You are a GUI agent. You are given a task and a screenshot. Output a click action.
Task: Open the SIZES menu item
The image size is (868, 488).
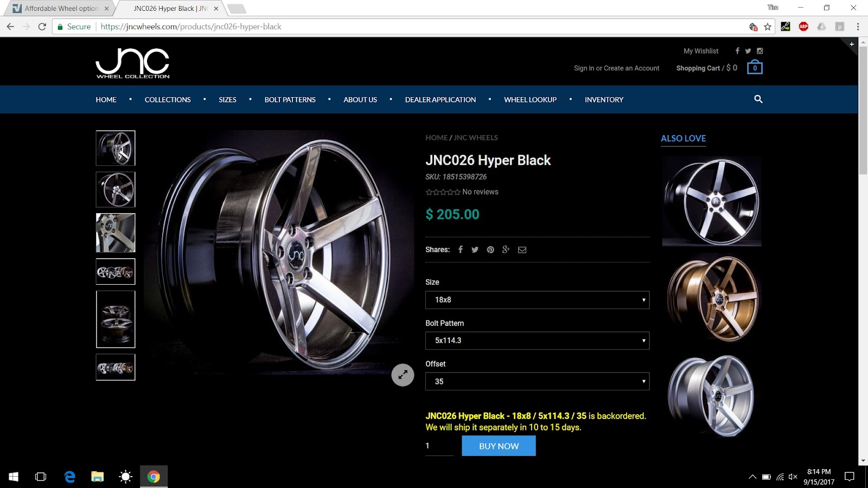(227, 100)
